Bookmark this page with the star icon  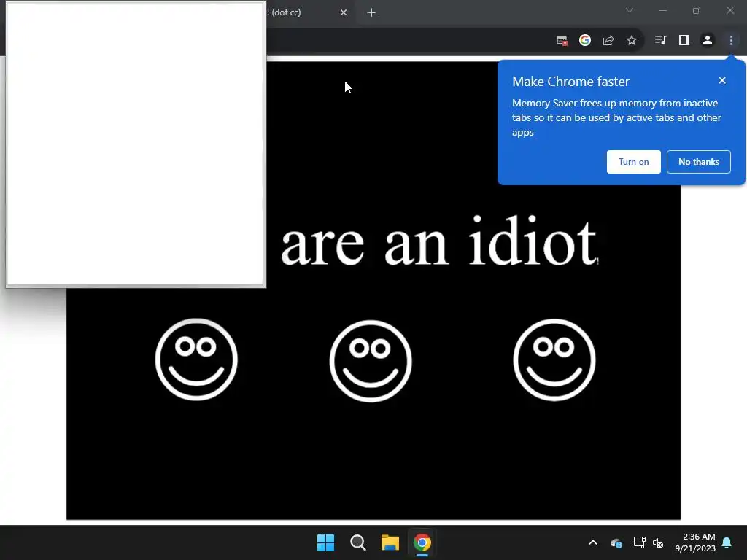[632, 41]
